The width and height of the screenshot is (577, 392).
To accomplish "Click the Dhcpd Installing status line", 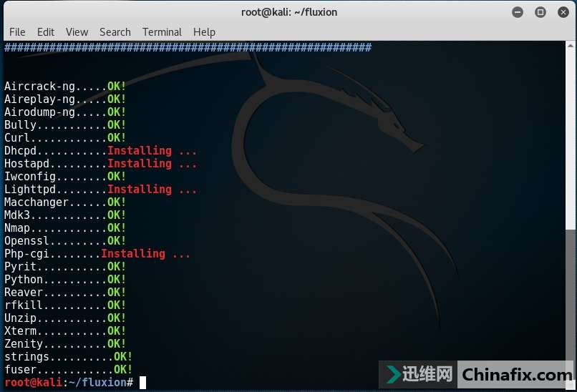I will click(x=100, y=151).
